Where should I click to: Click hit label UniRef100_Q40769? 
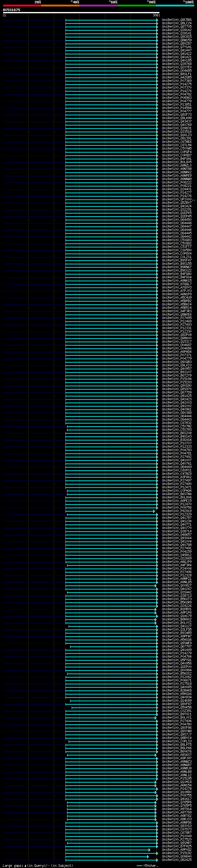click(x=177, y=125)
